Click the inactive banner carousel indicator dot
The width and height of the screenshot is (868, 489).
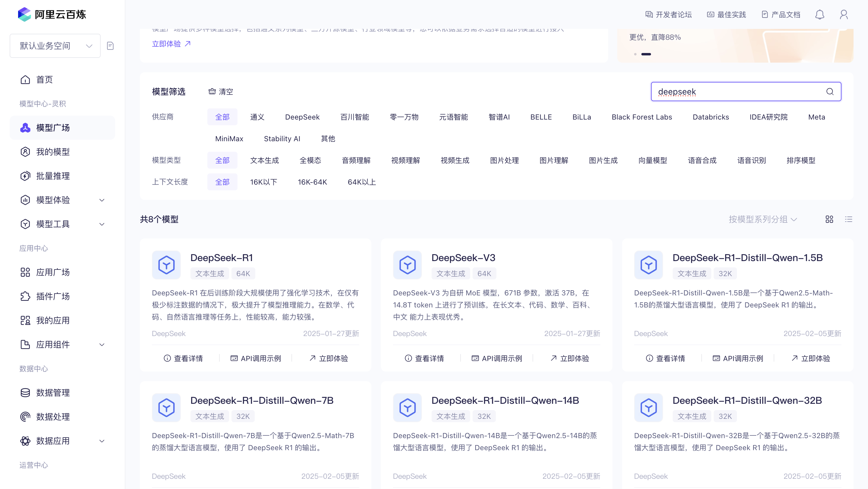(x=635, y=54)
